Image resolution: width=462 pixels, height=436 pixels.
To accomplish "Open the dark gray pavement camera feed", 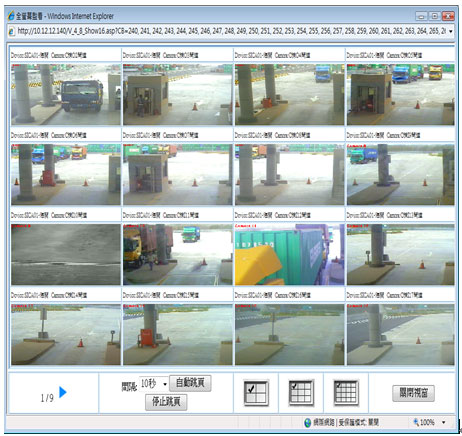I will pos(66,255).
